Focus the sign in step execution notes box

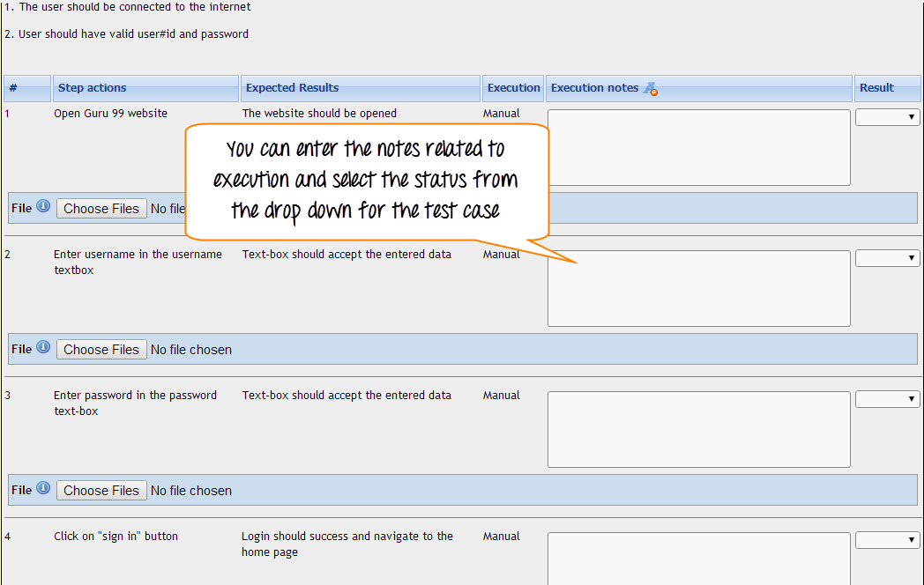coord(698,559)
